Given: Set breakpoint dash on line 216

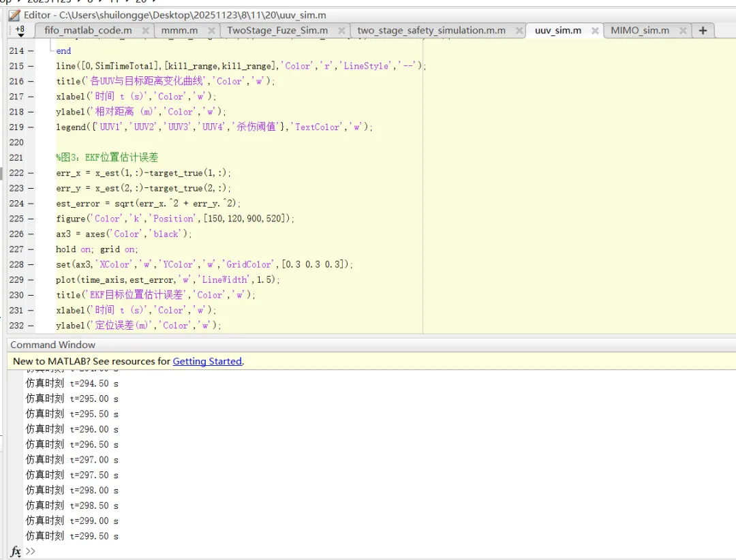Looking at the screenshot, I should pyautogui.click(x=31, y=81).
